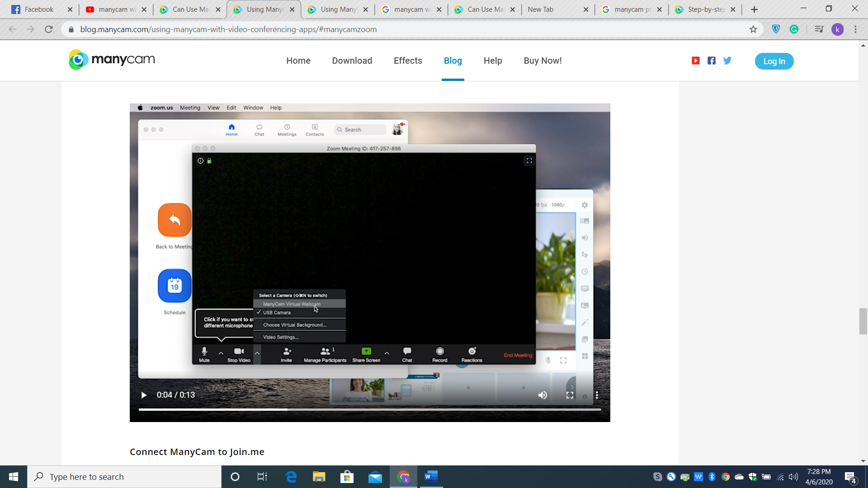Open the Chrome profile avatar
This screenshot has height=488, width=868.
point(837,29)
